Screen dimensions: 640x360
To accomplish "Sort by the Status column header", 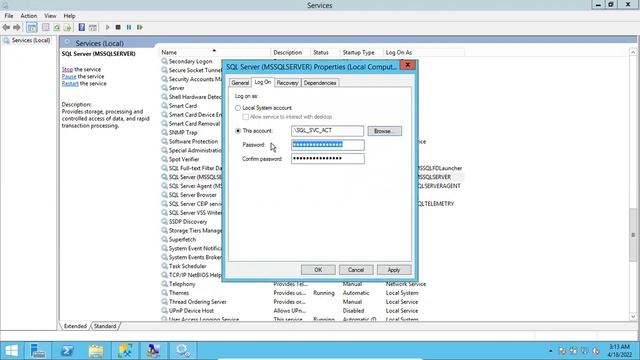I will (325, 52).
